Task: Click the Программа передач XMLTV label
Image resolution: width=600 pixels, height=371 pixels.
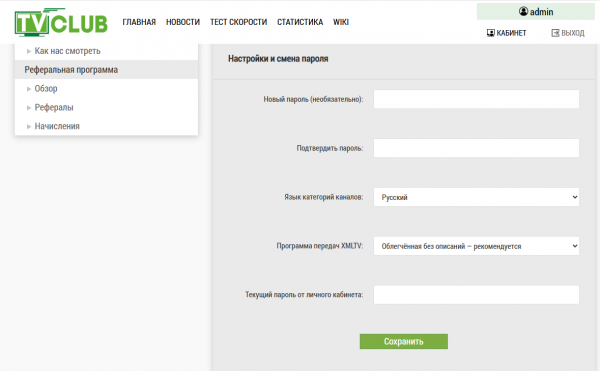Action: (x=320, y=246)
